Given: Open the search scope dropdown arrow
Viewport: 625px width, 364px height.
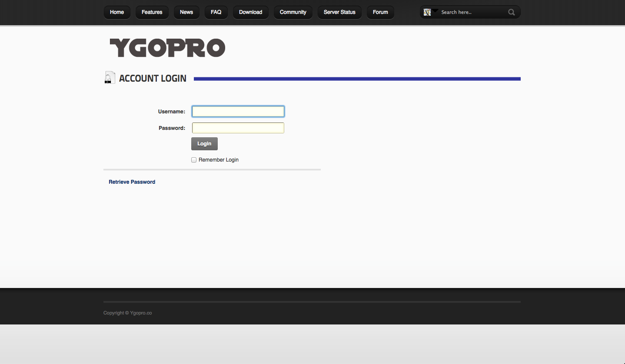Looking at the screenshot, I should click(435, 11).
